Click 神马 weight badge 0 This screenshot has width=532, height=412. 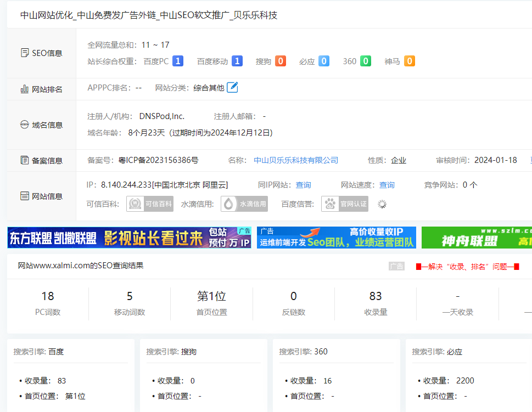[410, 61]
